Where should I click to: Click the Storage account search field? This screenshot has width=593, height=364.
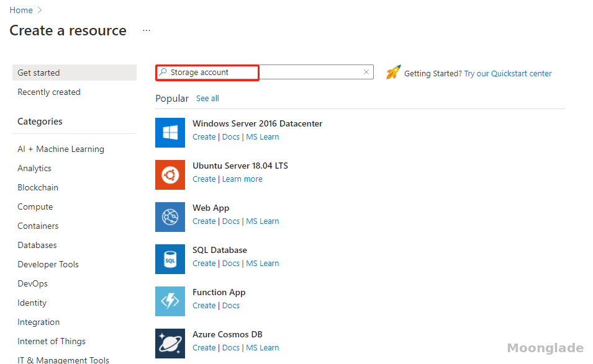click(x=265, y=72)
